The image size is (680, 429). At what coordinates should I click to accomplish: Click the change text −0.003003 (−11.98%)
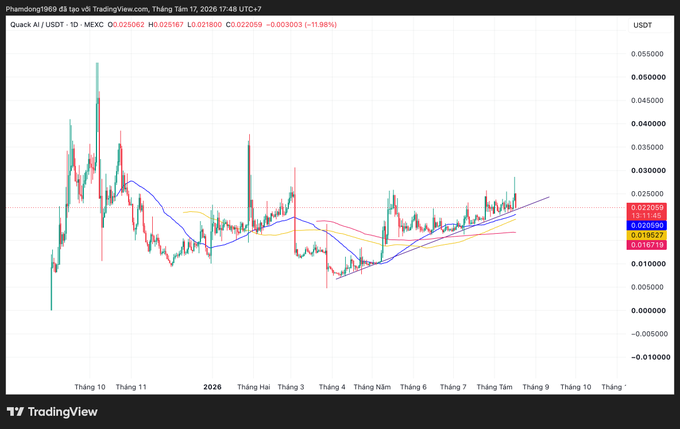[x=301, y=25]
